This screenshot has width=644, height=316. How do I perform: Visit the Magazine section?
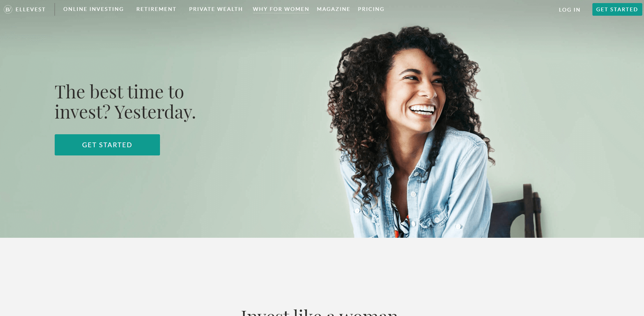pos(333,9)
